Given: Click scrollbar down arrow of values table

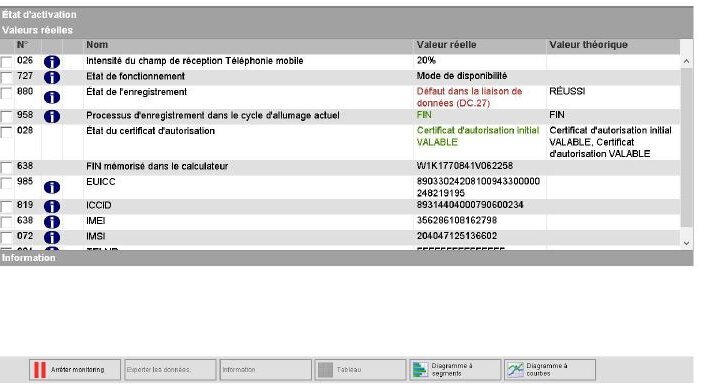Looking at the screenshot, I should click(x=686, y=243).
